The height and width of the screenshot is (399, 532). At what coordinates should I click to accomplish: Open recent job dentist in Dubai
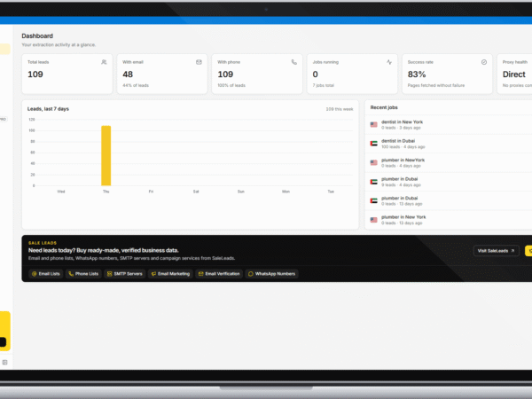point(449,144)
